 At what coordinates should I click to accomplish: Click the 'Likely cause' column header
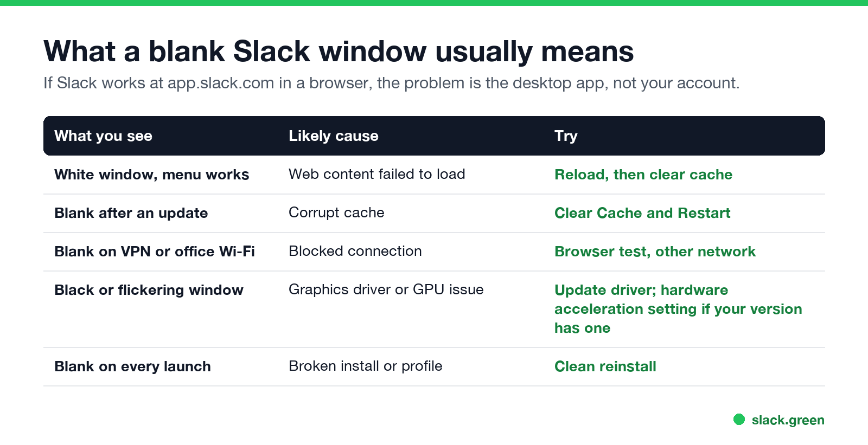(333, 136)
